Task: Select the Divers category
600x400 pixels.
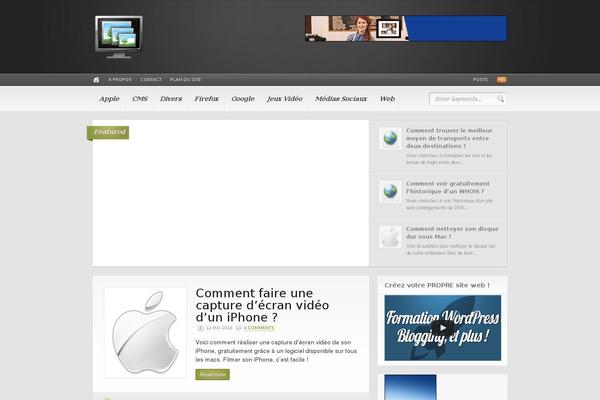Action: [x=171, y=99]
